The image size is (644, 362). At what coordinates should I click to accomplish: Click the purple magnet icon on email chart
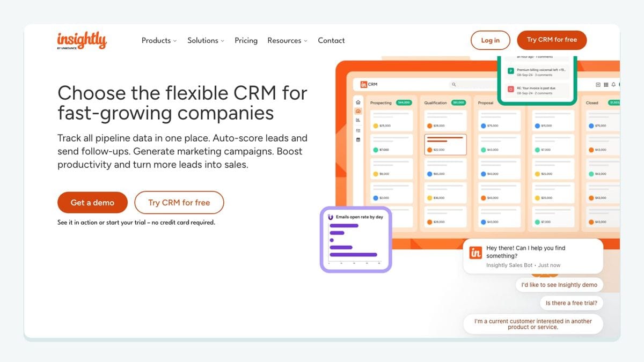click(331, 217)
